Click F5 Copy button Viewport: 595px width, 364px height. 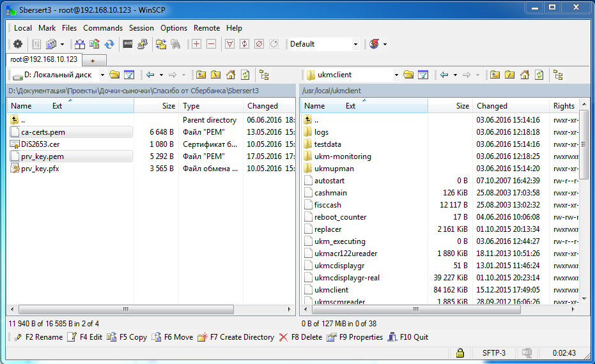(x=127, y=337)
